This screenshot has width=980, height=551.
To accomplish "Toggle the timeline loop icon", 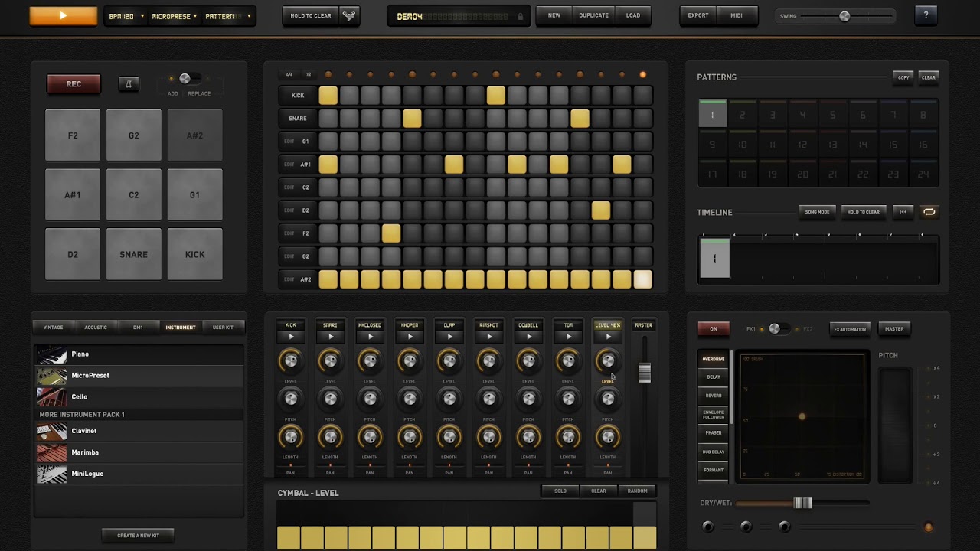I will tap(929, 212).
